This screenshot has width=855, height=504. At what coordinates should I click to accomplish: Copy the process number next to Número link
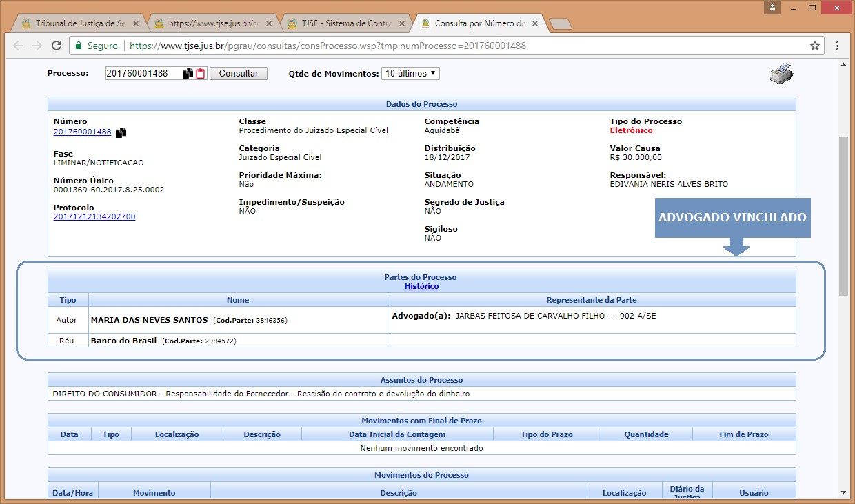(x=121, y=133)
